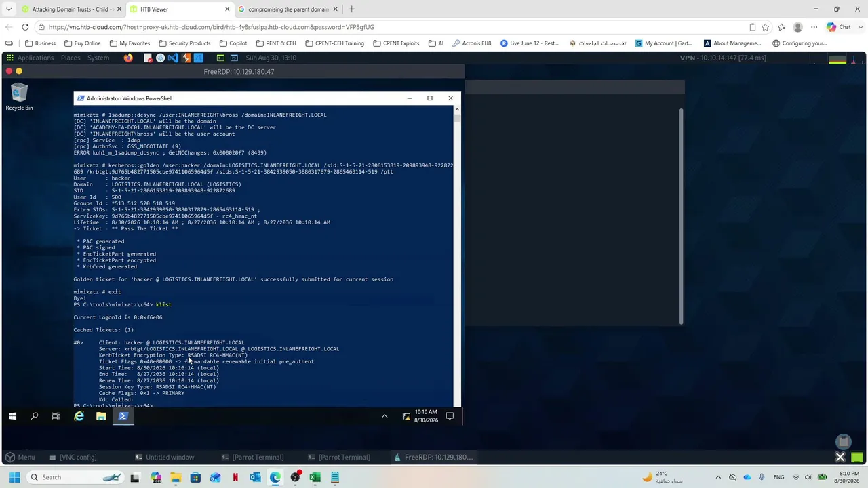The image size is (868, 488).
Task: Switch to compromising the parent domain tab
Action: (x=288, y=9)
